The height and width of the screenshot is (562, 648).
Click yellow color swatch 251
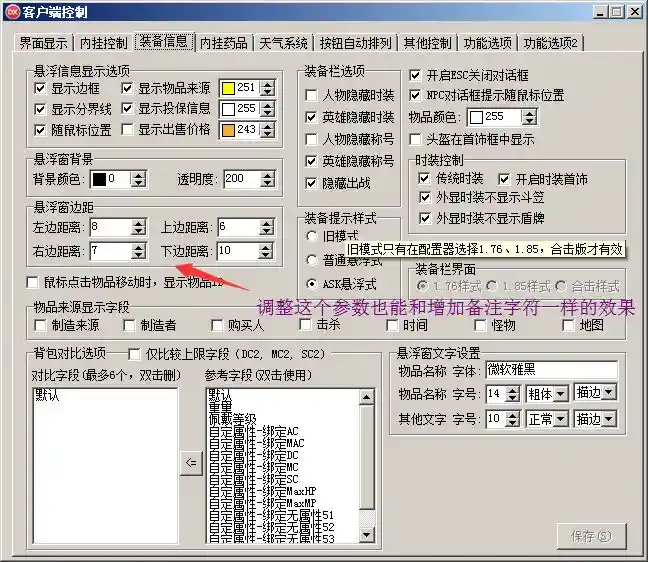point(229,88)
